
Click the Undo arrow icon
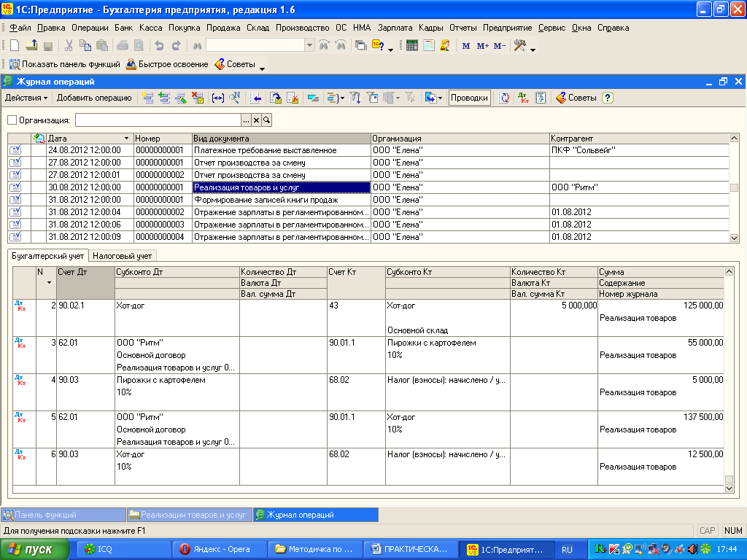(159, 46)
